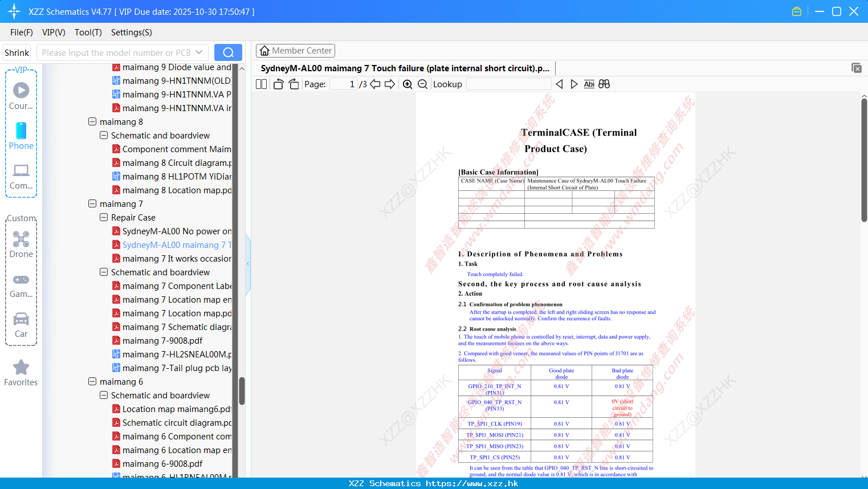Click the blue search button
This screenshot has height=489, width=868.
point(228,52)
